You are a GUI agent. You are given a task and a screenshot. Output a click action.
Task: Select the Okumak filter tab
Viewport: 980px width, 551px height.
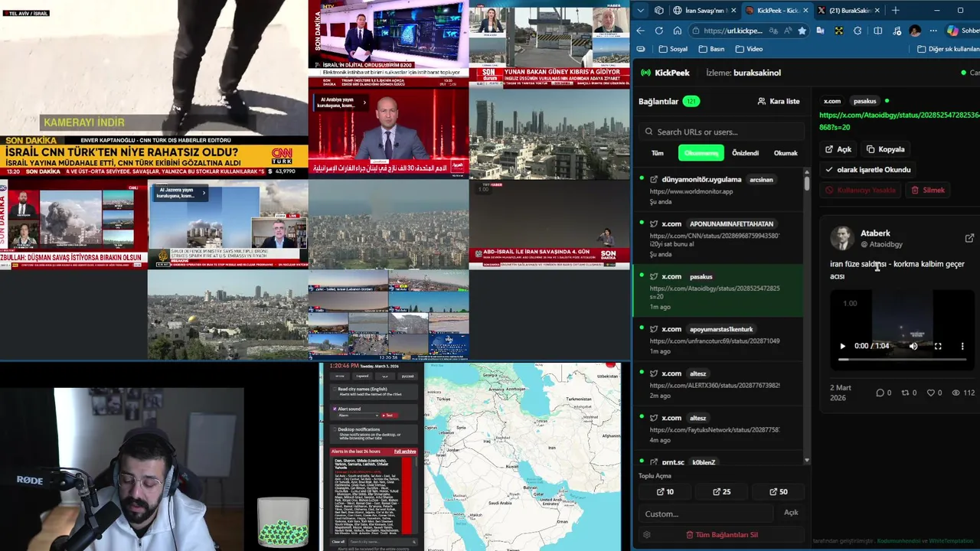(x=786, y=153)
